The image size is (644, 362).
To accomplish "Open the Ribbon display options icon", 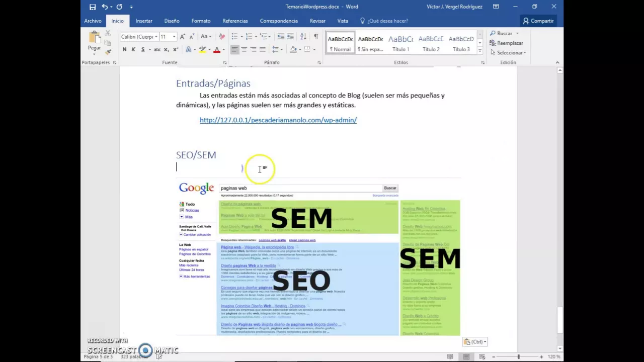I will click(x=496, y=7).
